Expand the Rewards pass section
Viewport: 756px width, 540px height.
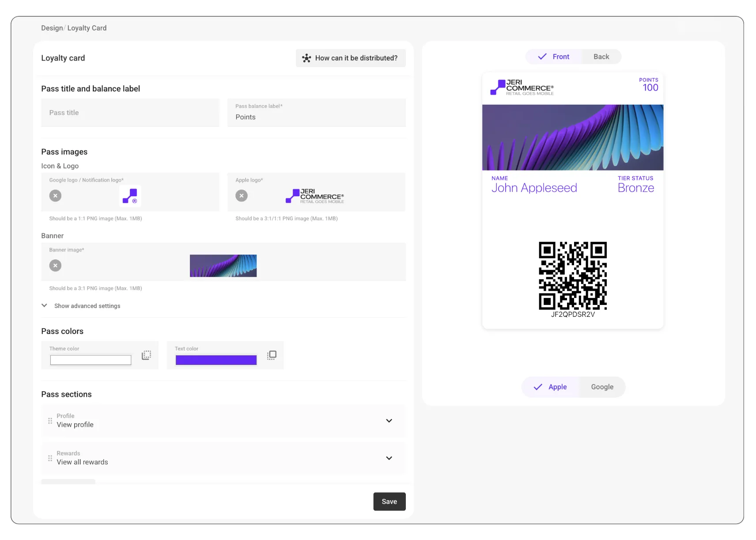(389, 458)
